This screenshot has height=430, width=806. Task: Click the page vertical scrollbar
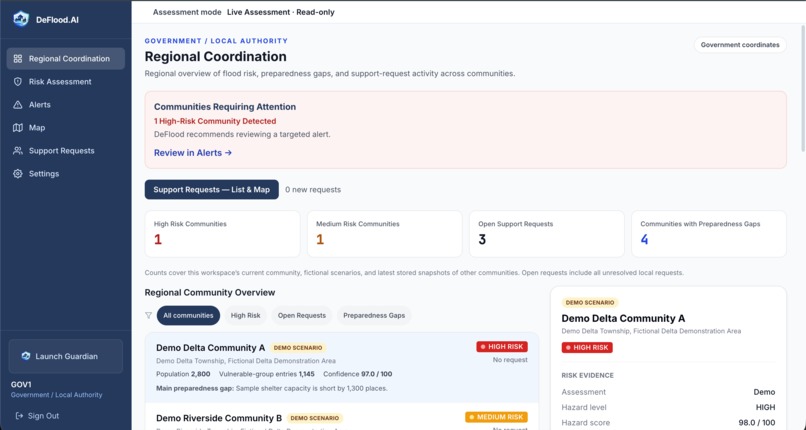[802, 87]
